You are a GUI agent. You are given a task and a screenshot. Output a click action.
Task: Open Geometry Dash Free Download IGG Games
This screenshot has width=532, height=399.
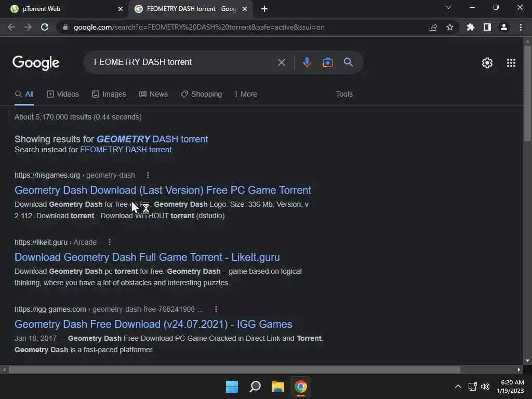pos(153,324)
